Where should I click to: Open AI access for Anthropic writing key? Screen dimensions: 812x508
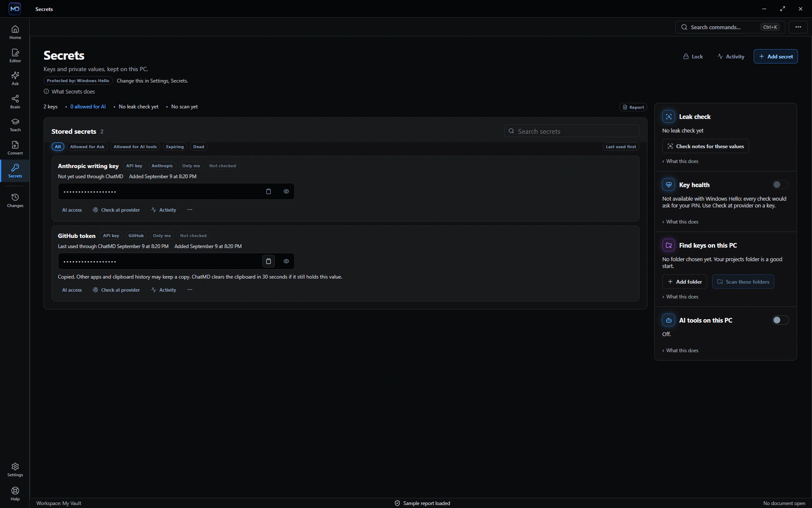coord(72,210)
